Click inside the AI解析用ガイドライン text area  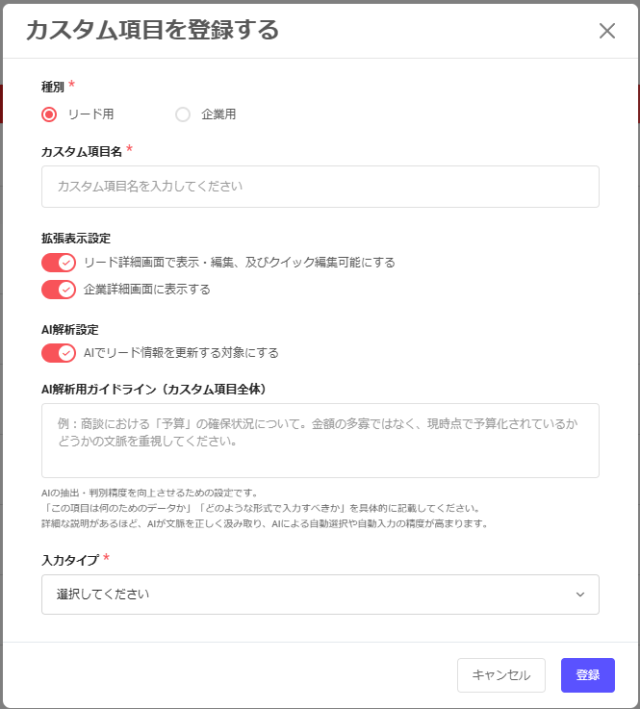pyautogui.click(x=320, y=440)
